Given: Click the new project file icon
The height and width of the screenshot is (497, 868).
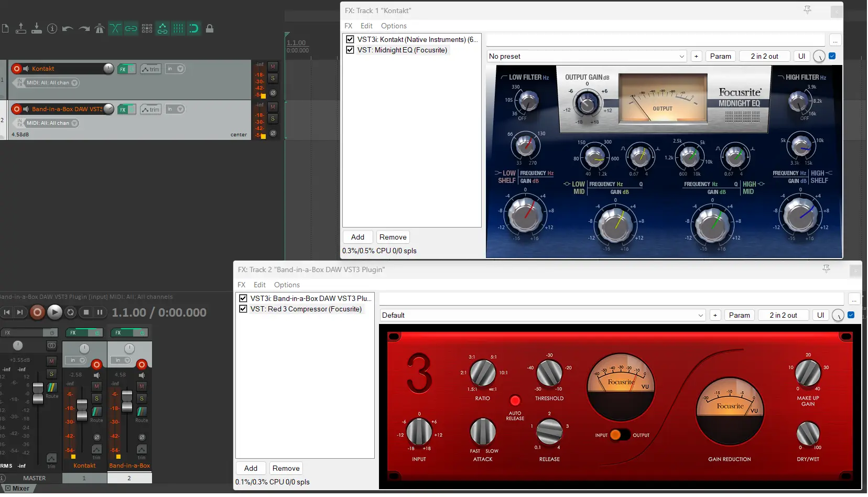Looking at the screenshot, I should [x=5, y=29].
